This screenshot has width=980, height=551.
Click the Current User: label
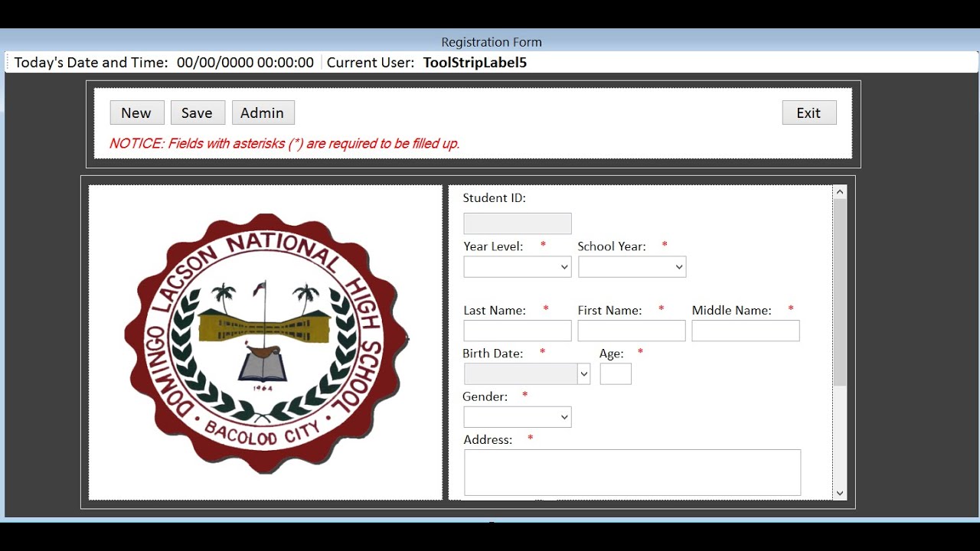tap(371, 63)
